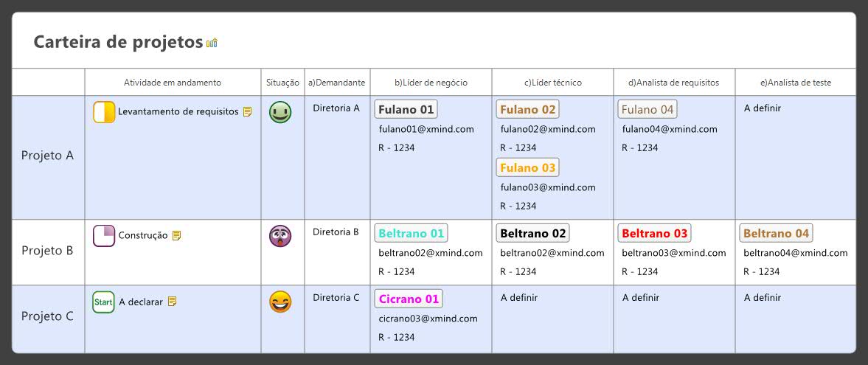Open the note icon next to Levantamento de requisitos
This screenshot has height=365, width=868.
[x=247, y=112]
